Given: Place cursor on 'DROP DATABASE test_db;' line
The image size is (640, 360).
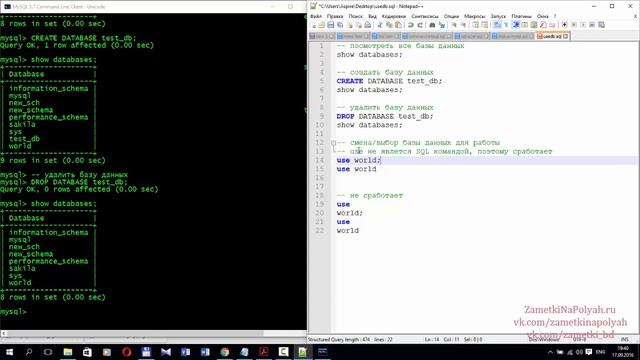Looking at the screenshot, I should click(384, 116).
